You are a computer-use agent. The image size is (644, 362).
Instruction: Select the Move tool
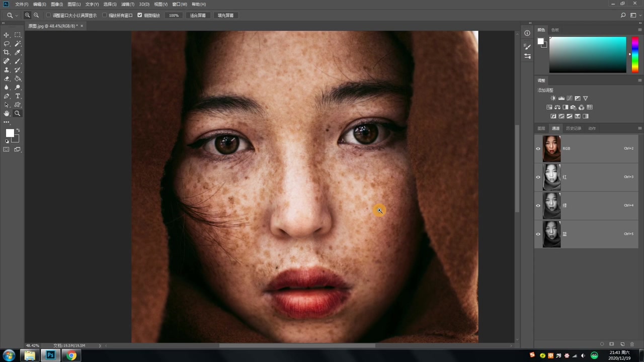[x=7, y=35]
